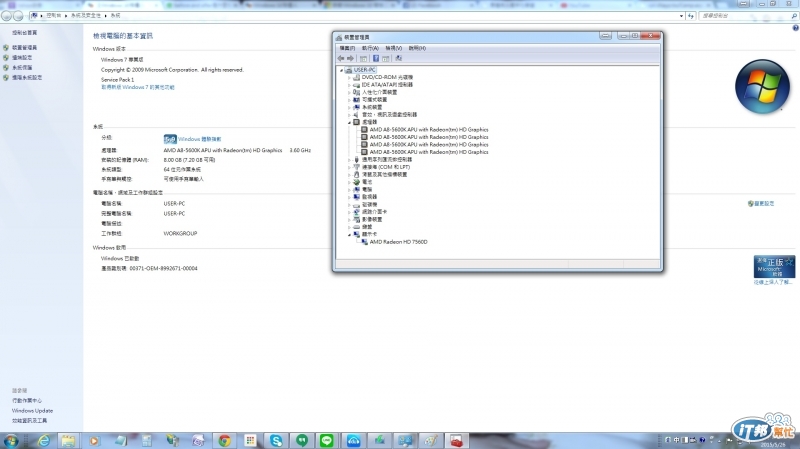Open LINE from the taskbar
Viewport: 800px width, 449px height.
coord(327,440)
